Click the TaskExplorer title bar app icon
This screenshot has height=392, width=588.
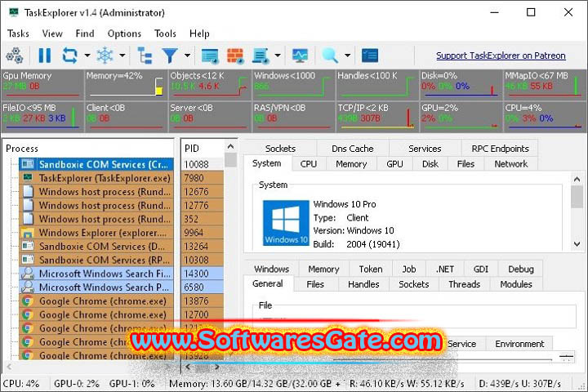coord(14,12)
